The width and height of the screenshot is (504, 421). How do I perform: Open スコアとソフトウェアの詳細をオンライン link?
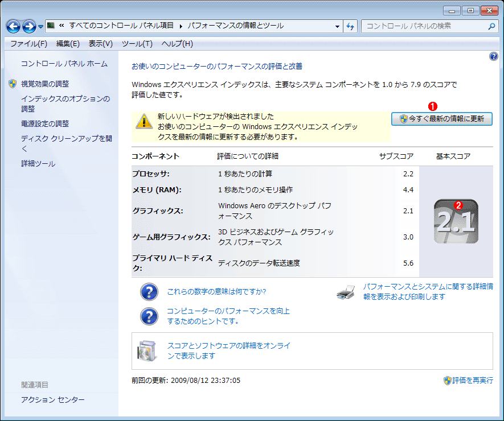(x=229, y=350)
